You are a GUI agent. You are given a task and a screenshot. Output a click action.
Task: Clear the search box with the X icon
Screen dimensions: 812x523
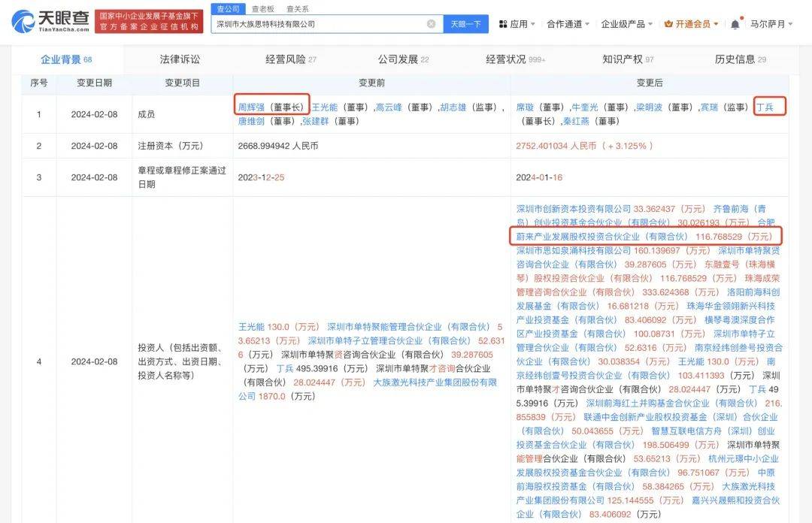(431, 24)
